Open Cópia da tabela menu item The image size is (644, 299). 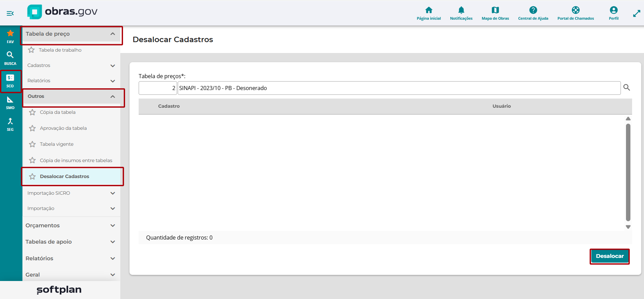click(58, 112)
